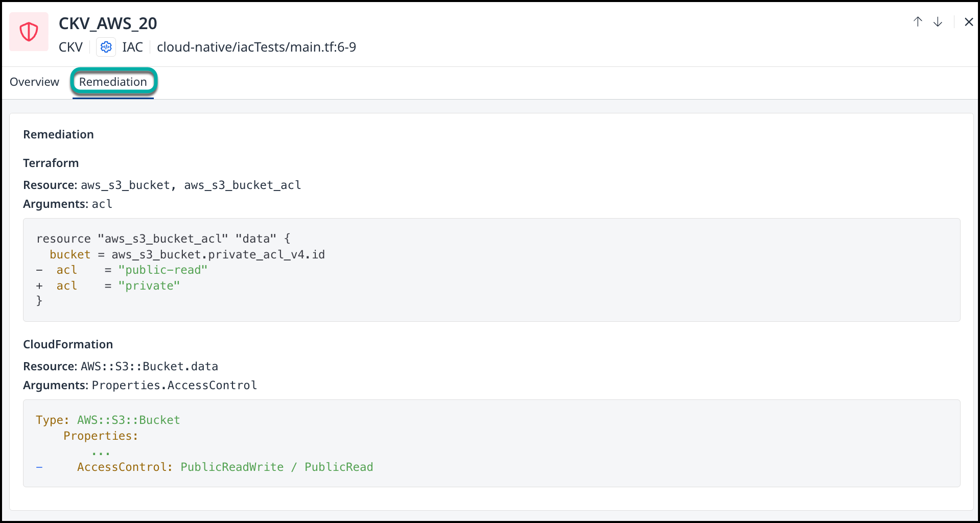Viewport: 980px width, 523px height.
Task: Click the IAC label text
Action: 132,47
